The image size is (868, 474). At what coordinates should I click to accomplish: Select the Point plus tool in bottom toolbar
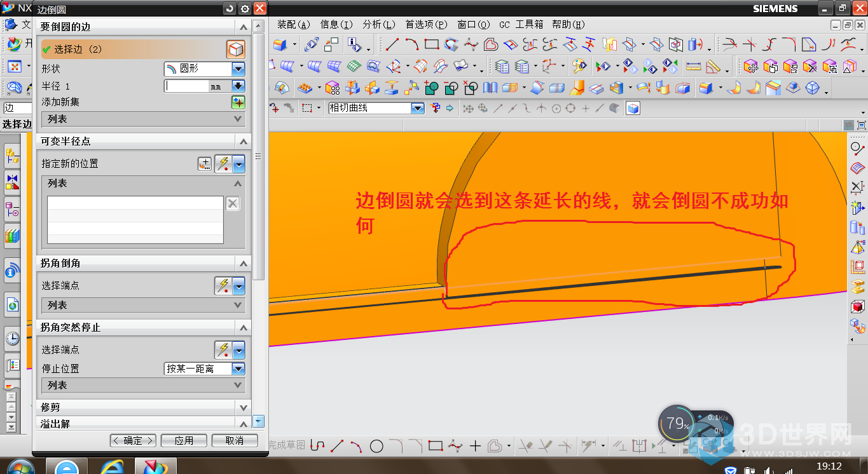click(475, 446)
